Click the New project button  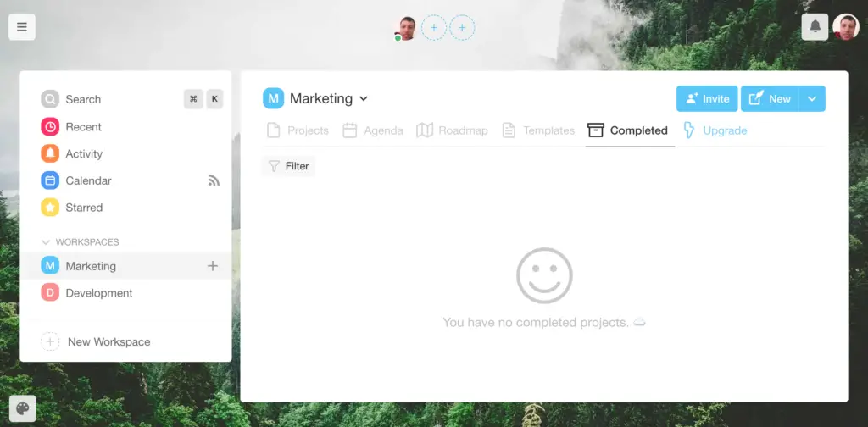pyautogui.click(x=770, y=99)
